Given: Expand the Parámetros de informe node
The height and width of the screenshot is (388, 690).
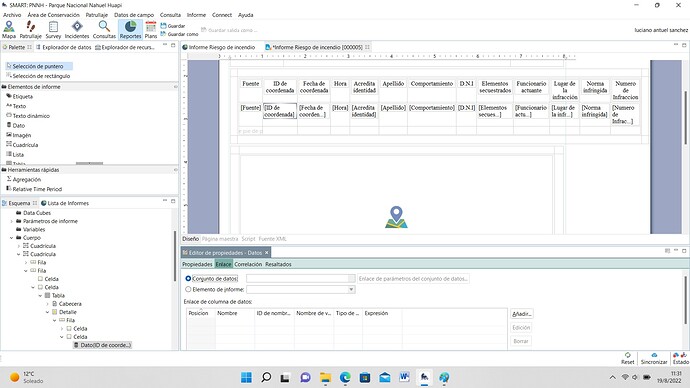Looking at the screenshot, I should pos(12,221).
